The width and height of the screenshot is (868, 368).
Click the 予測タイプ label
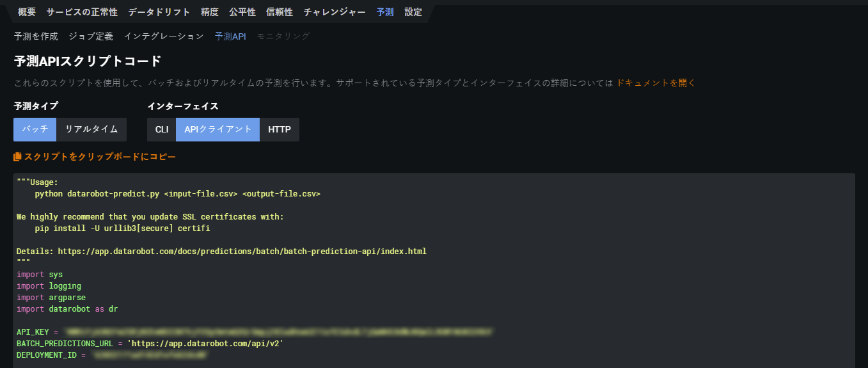point(36,106)
